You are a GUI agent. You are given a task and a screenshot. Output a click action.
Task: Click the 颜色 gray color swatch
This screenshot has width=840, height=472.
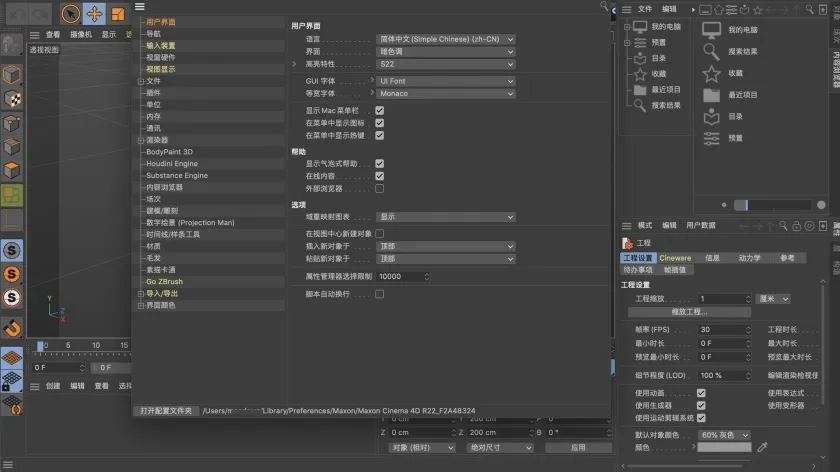724,447
